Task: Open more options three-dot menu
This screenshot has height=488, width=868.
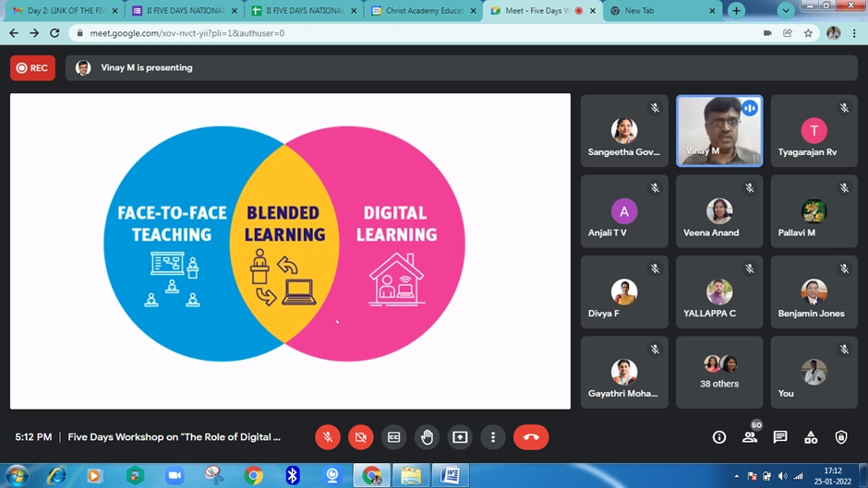Action: (x=493, y=437)
